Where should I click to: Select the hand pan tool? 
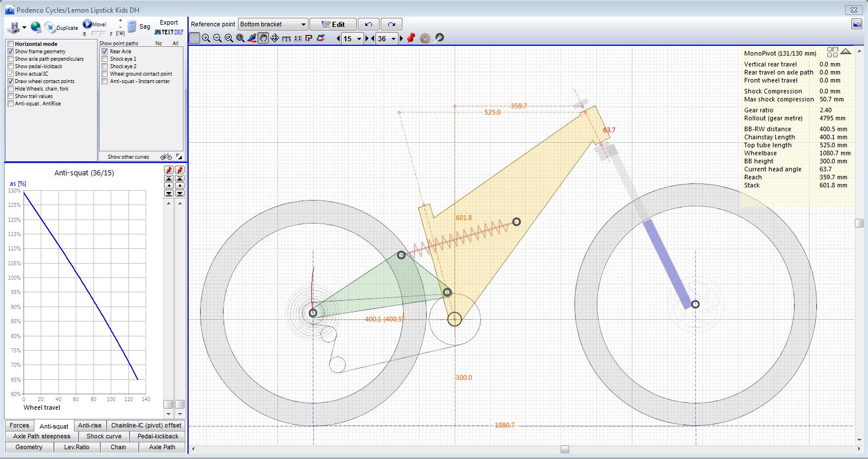[x=263, y=38]
